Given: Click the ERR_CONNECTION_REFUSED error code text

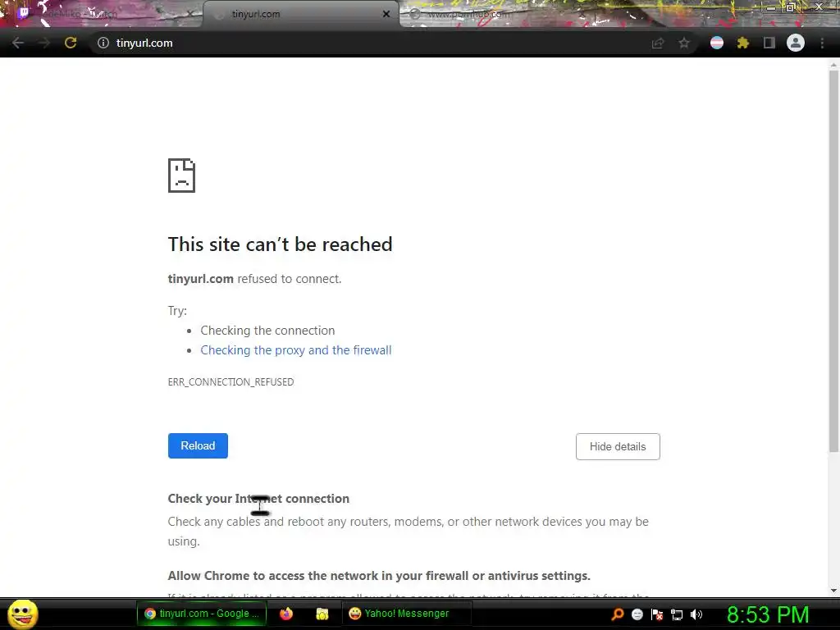Looking at the screenshot, I should click(x=231, y=382).
